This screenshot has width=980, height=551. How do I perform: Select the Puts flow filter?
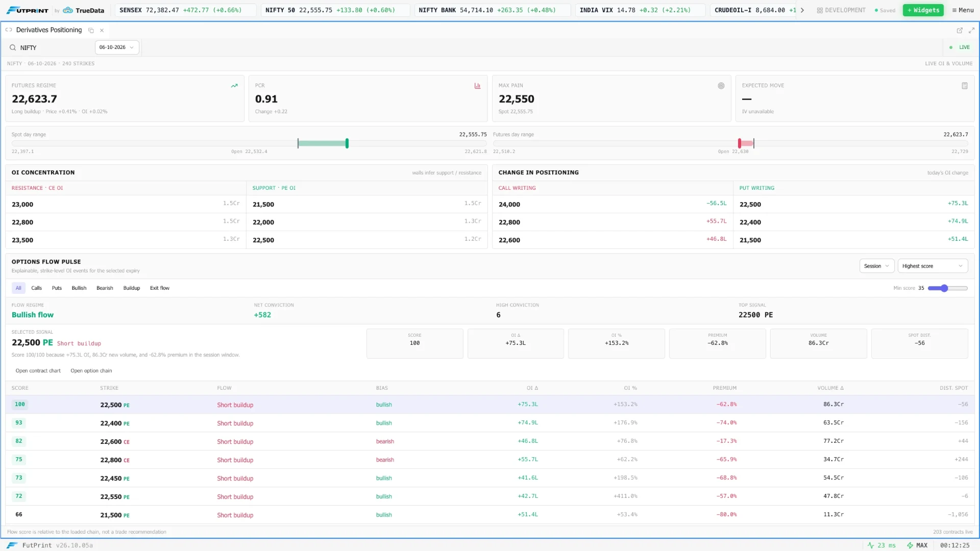pyautogui.click(x=57, y=288)
